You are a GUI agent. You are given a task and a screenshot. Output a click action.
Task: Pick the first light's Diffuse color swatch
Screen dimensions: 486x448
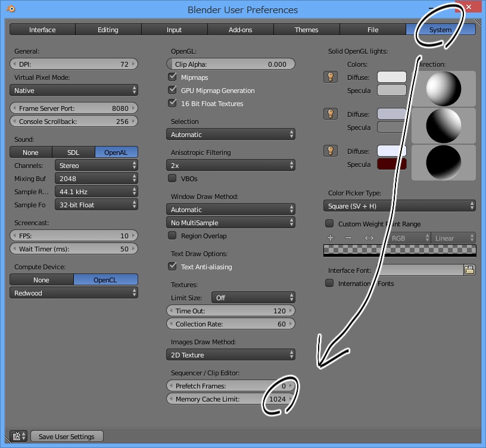tap(392, 77)
